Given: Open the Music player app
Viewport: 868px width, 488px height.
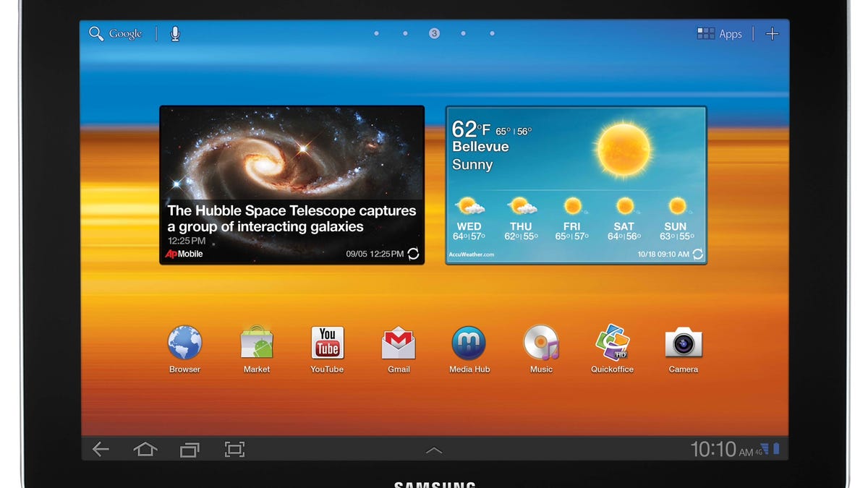Looking at the screenshot, I should click(540, 344).
